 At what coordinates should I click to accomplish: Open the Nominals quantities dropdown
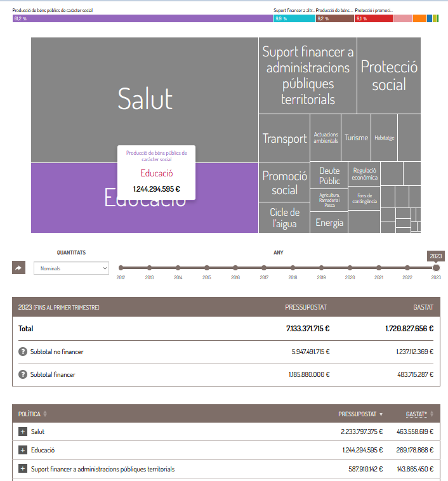[x=71, y=268]
